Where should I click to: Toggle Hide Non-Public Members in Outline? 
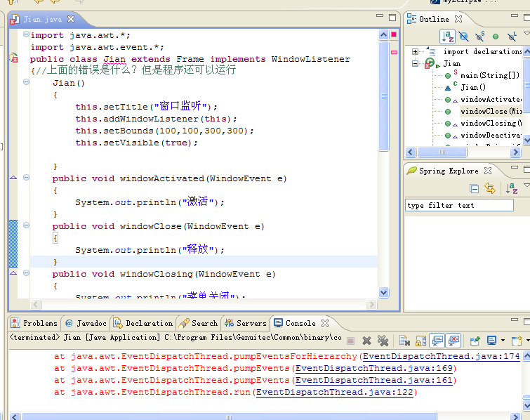[x=496, y=37]
